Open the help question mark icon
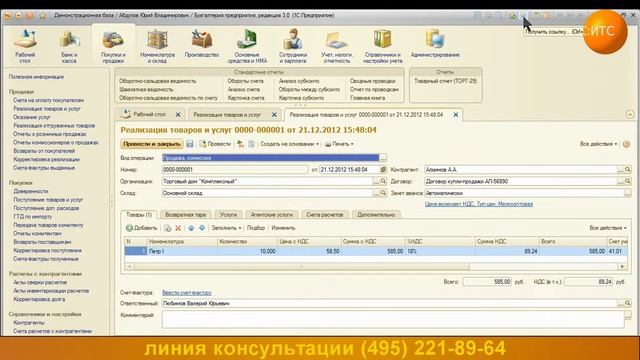 627,144
